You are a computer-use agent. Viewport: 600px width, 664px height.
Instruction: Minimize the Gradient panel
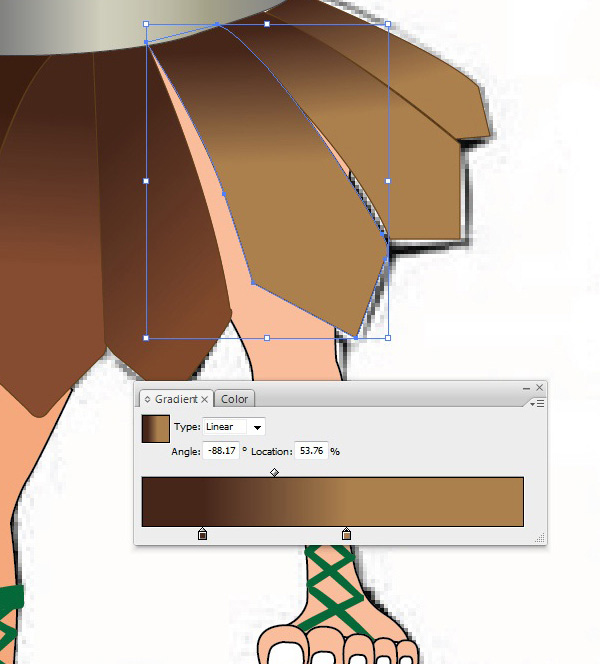[526, 388]
